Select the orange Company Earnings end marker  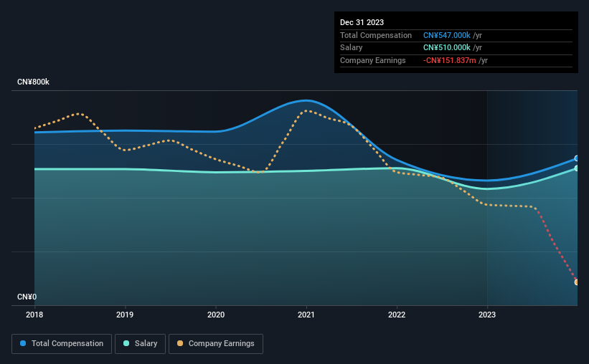coord(577,282)
